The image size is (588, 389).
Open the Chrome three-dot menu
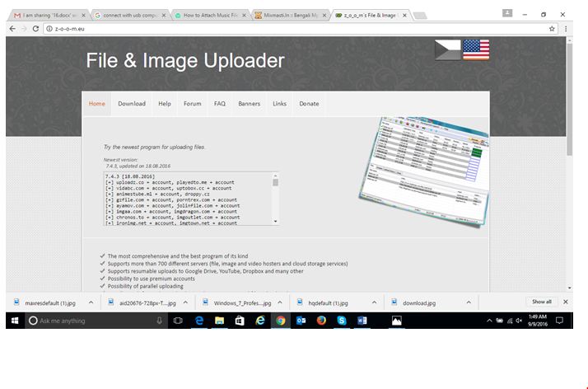click(566, 29)
